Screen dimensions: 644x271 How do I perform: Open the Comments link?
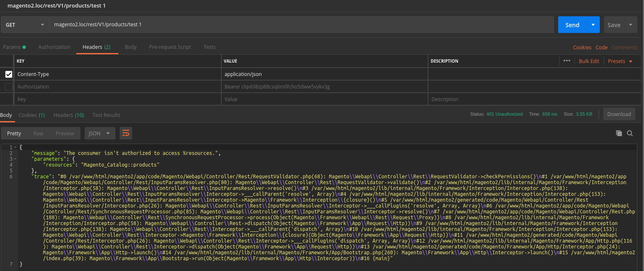point(624,47)
